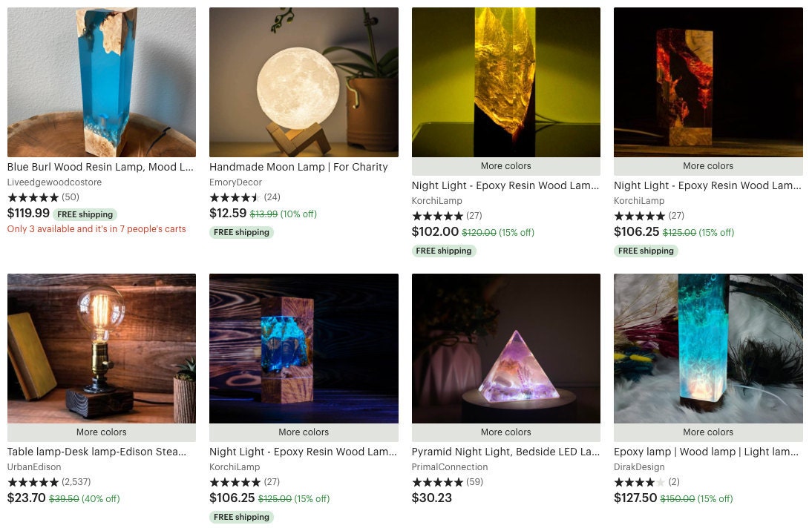The height and width of the screenshot is (528, 812).
Task: Visit the PrimalConnection shop name
Action: [450, 467]
